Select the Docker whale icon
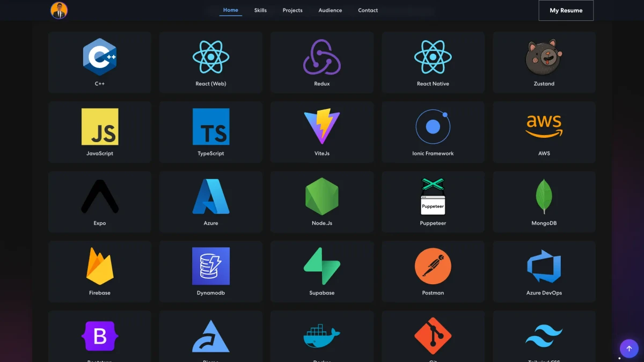 point(322,336)
